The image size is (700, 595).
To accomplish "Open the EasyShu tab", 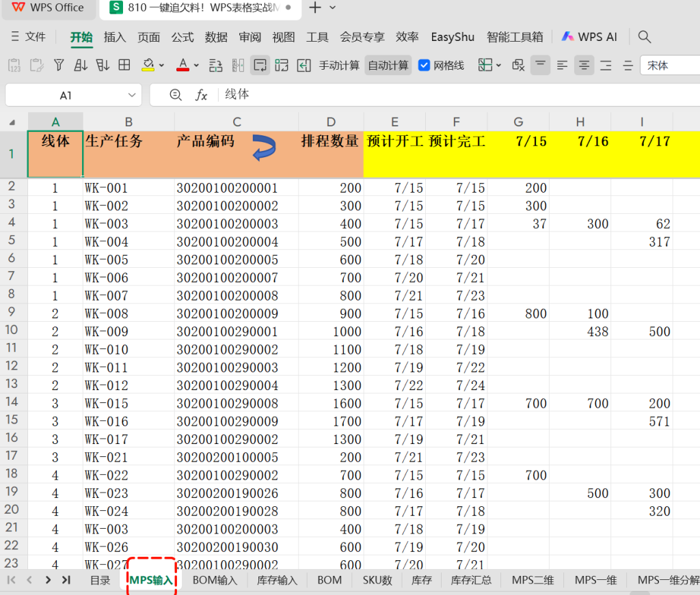I will pos(453,37).
